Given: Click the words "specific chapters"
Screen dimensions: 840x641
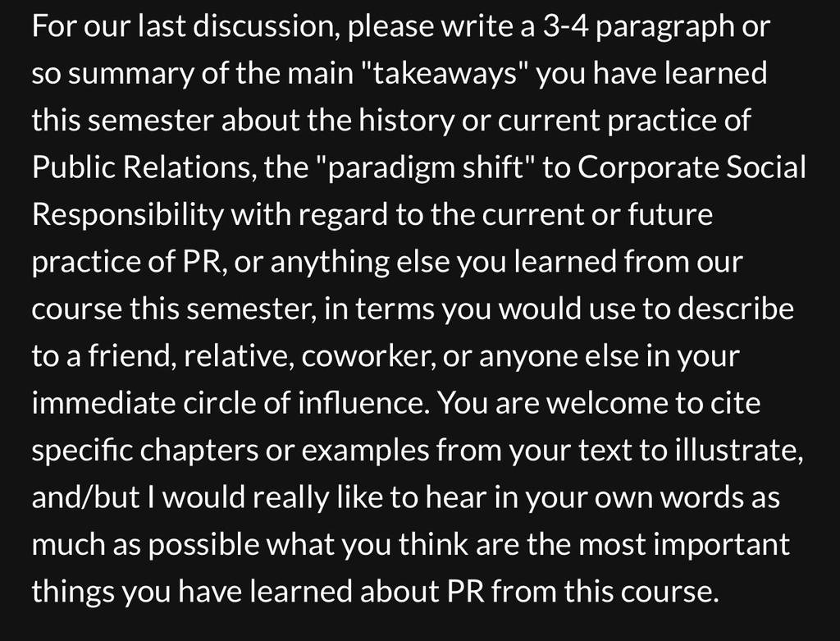Looking at the screenshot, I should pos(144,451).
